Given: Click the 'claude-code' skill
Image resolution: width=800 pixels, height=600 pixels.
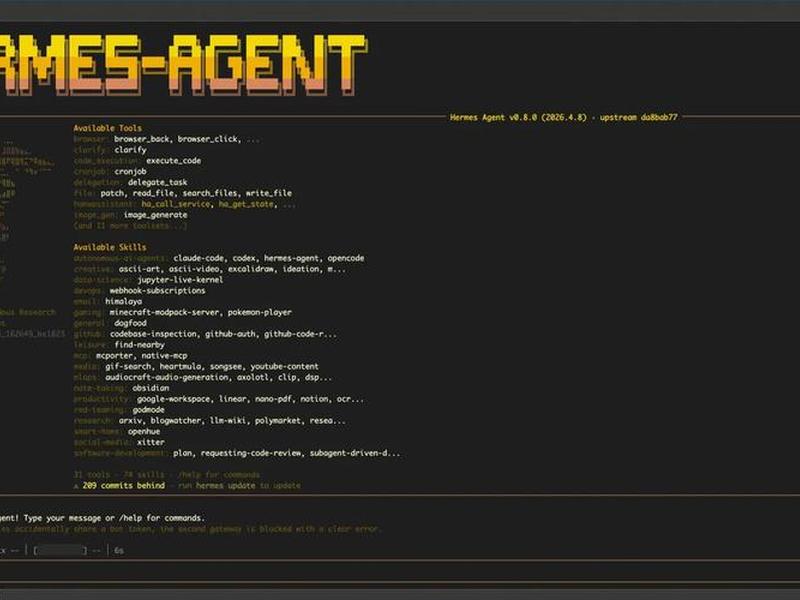Looking at the screenshot, I should click(198, 258).
